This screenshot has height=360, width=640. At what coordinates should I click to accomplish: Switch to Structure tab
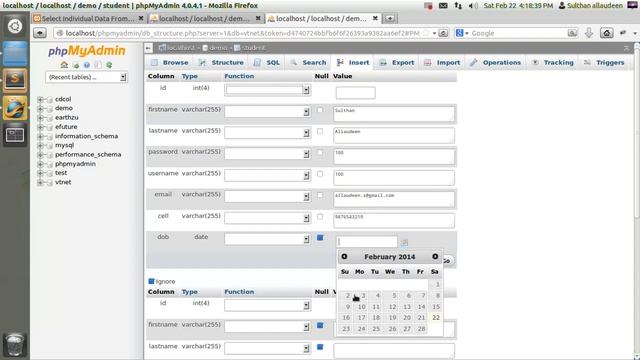pyautogui.click(x=221, y=62)
